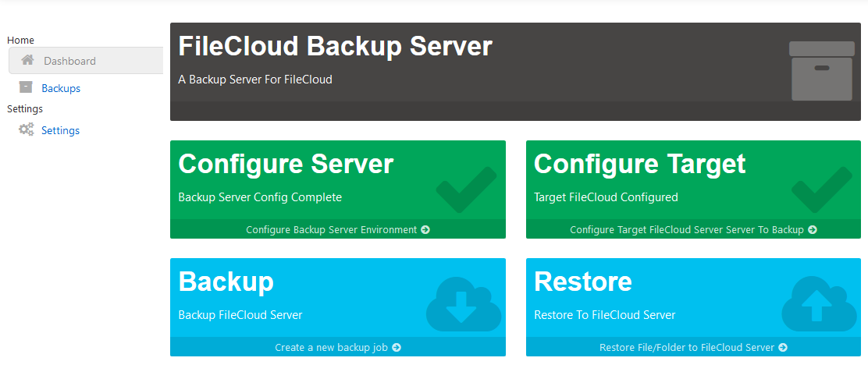Select the Restore tile title
Viewport: 868px width, 379px height.
click(x=582, y=282)
